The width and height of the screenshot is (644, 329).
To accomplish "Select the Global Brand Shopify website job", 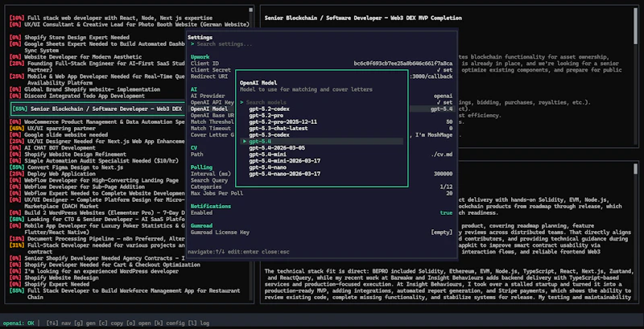I will (x=85, y=89).
